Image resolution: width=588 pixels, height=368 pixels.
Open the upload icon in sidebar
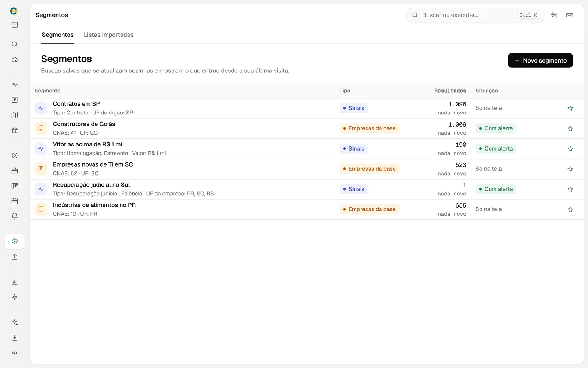click(15, 257)
